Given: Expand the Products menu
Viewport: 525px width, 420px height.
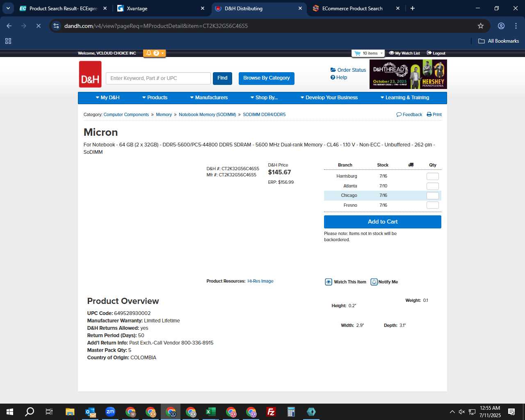Looking at the screenshot, I should [x=155, y=98].
